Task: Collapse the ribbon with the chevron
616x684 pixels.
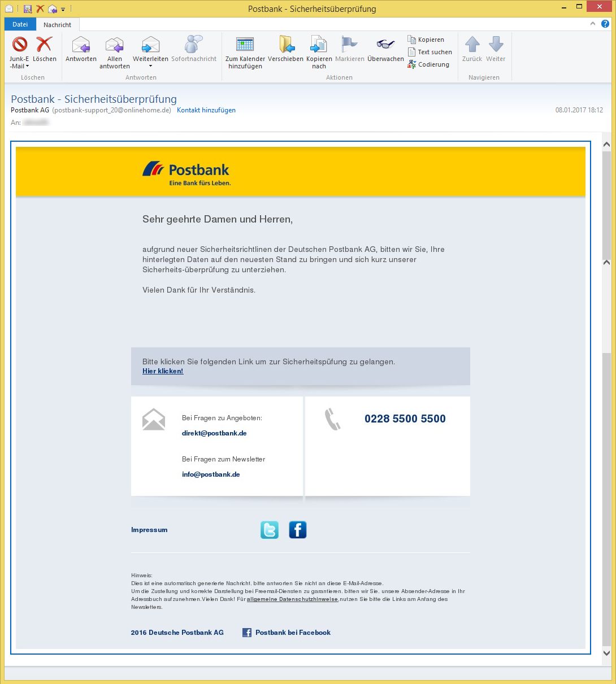Action: point(593,24)
